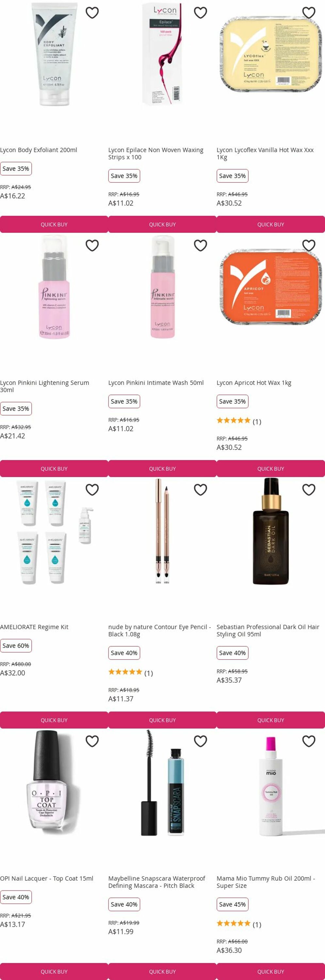Image resolution: width=325 pixels, height=980 pixels.
Task: Quick buy the Sebastian Dark Oil
Action: (x=270, y=720)
